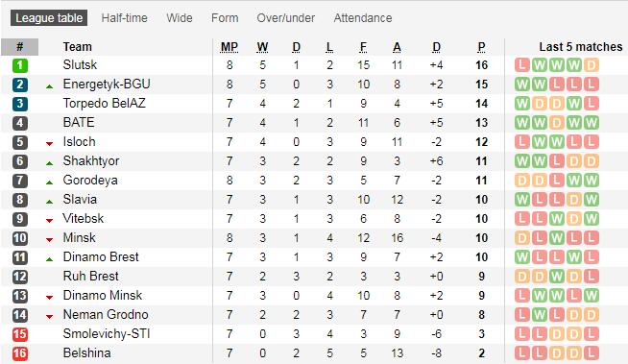This screenshot has height=364, width=628.
Task: Open the Dinamo Brest team link
Action: 101,256
